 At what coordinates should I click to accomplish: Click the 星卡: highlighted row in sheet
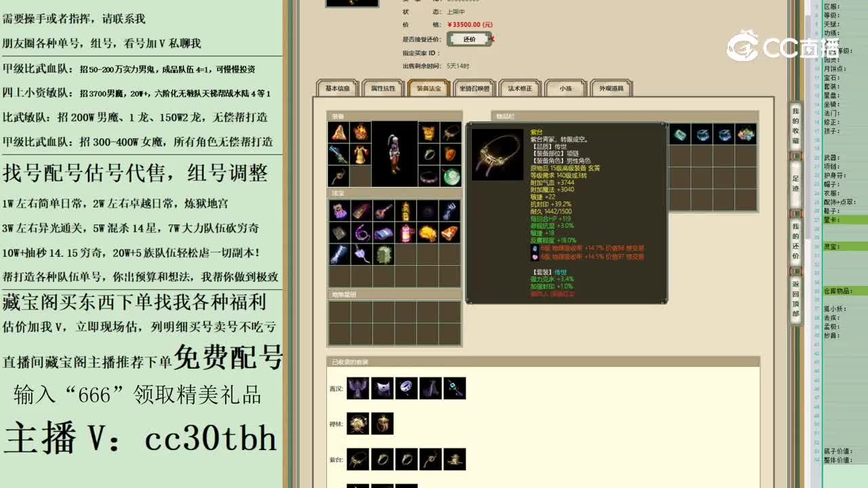pos(845,220)
